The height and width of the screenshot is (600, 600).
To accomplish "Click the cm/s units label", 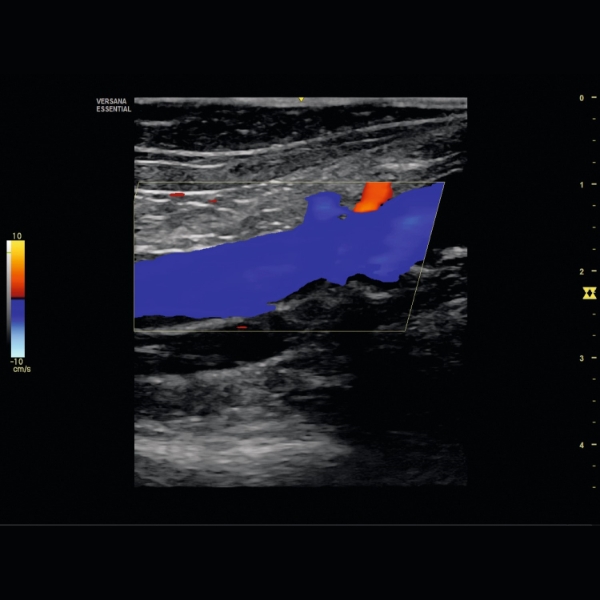I will point(21,369).
